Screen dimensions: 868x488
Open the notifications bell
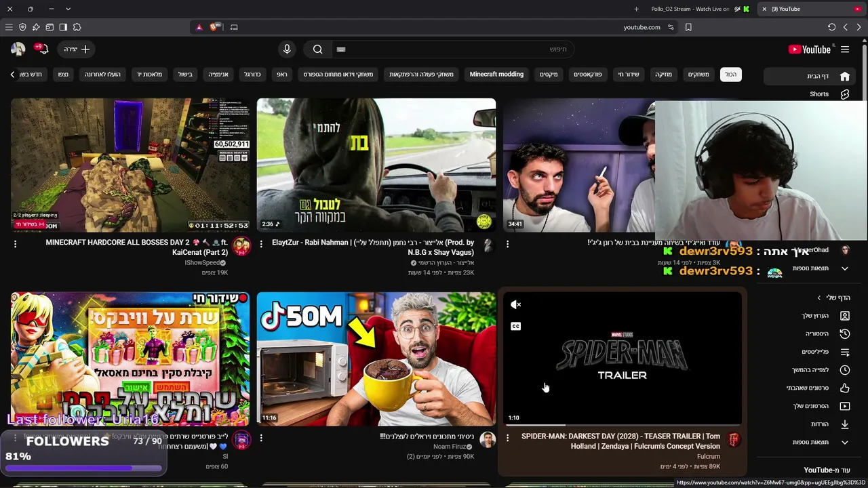[x=43, y=49]
